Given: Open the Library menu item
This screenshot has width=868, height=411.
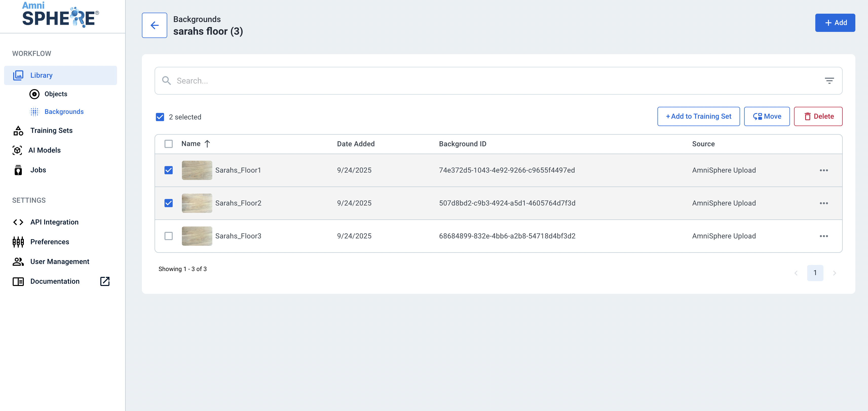Looking at the screenshot, I should click(61, 75).
